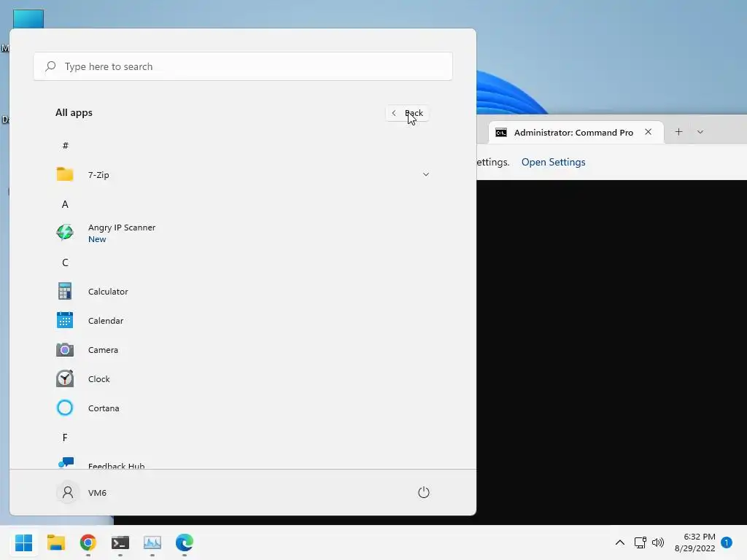Screen dimensions: 747x560
Task: Click the 7-Zip label text
Action: 98,175
